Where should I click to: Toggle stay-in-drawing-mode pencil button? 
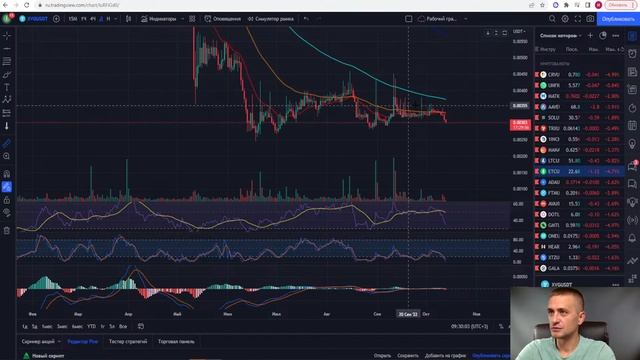pos(7,187)
